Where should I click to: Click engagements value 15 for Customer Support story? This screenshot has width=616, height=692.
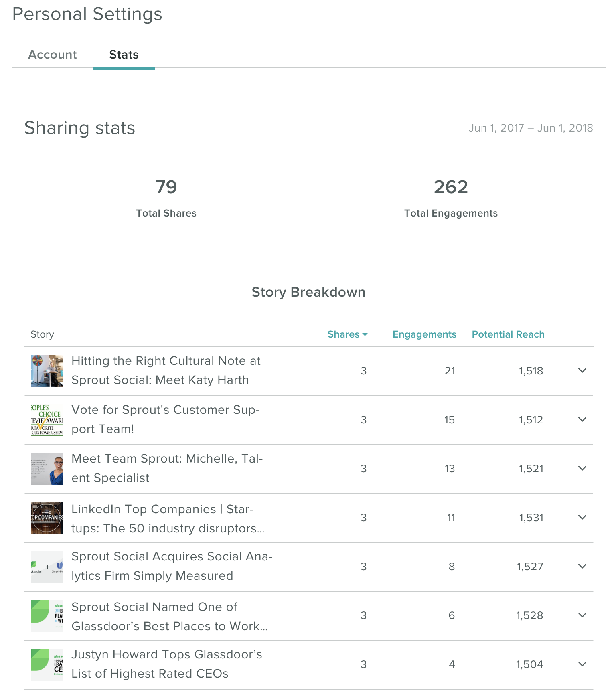pos(450,420)
